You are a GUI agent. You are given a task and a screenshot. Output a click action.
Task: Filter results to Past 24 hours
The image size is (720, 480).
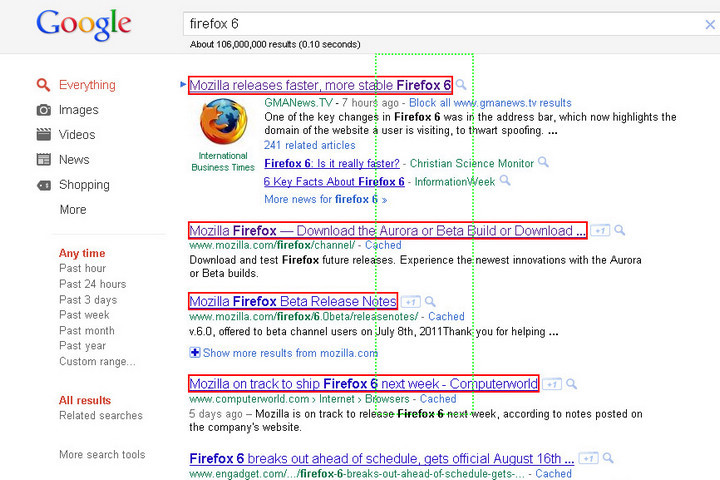93,284
